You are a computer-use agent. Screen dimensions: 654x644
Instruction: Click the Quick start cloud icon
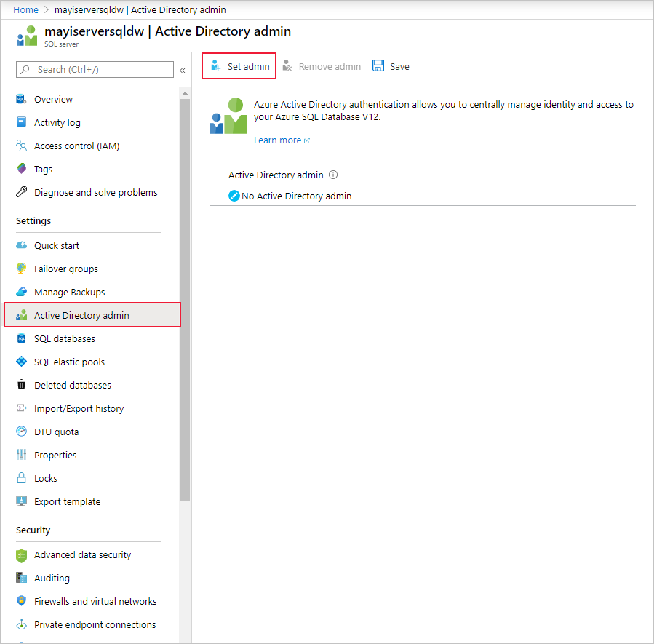(x=21, y=245)
